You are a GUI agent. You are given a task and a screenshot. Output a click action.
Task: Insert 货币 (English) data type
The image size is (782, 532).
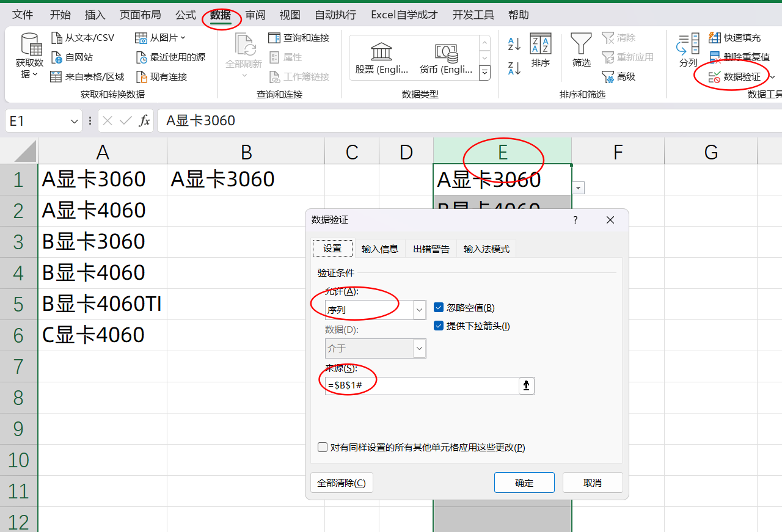[x=446, y=58]
